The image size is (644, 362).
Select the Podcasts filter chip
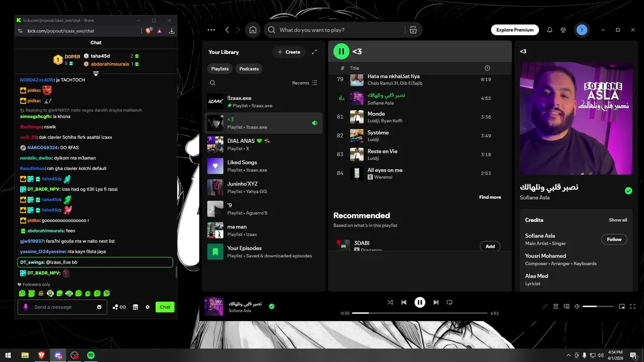pyautogui.click(x=249, y=68)
